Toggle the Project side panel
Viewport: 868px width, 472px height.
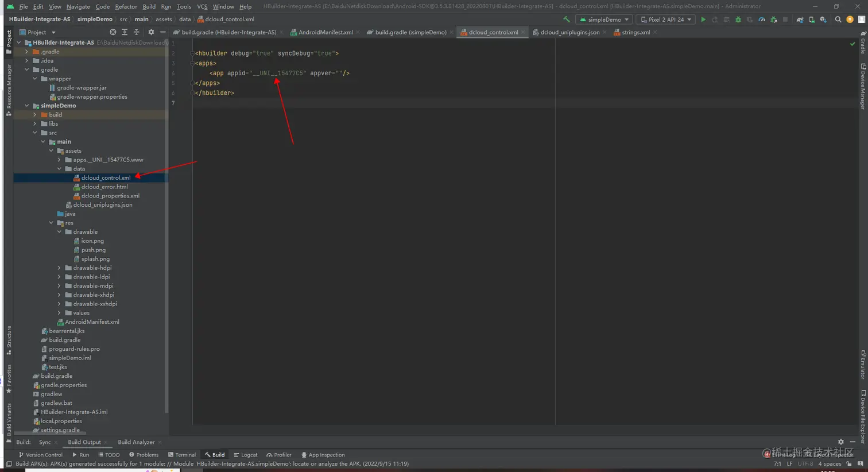(9, 42)
